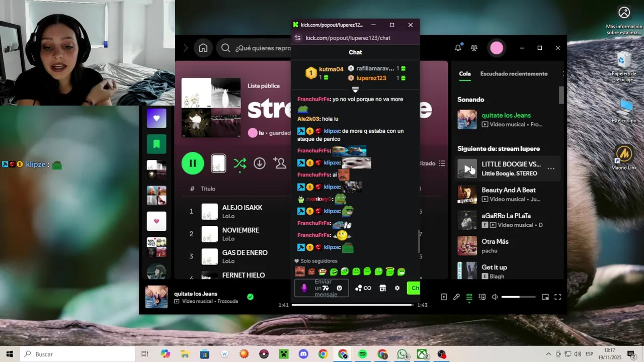This screenshot has height=362, width=644.
Task: Open Maono Link desktop shortcut
Action: pyautogui.click(x=624, y=157)
